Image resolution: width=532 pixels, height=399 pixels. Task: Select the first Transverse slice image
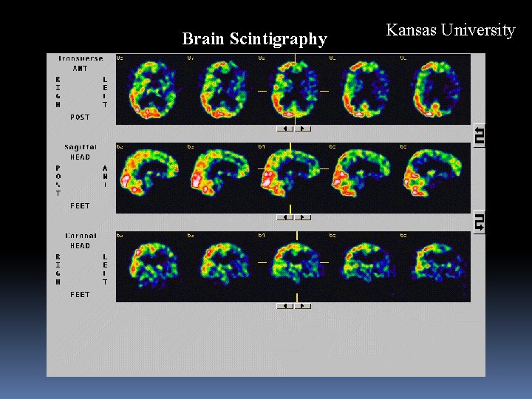(151, 89)
